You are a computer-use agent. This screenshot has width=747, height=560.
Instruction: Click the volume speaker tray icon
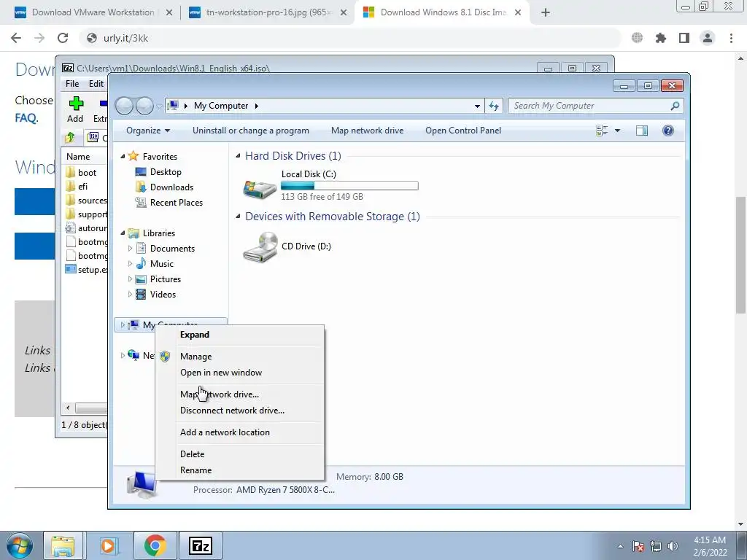tap(673, 546)
